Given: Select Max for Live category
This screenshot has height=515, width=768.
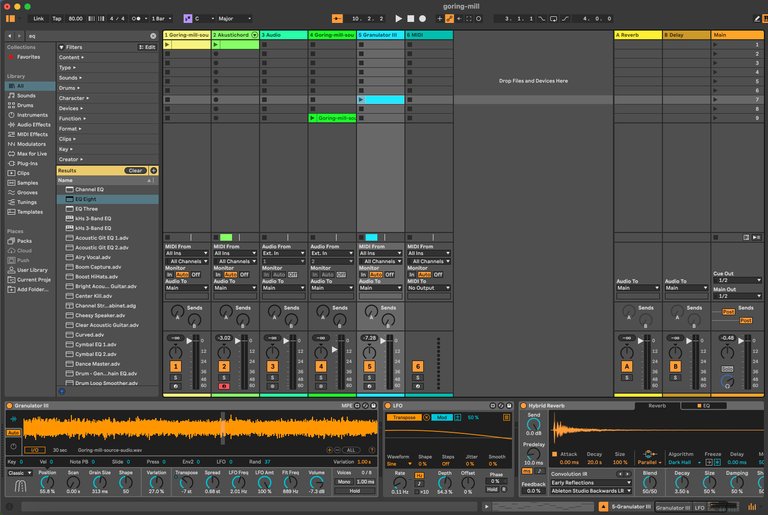Looking at the screenshot, I should [x=32, y=154].
